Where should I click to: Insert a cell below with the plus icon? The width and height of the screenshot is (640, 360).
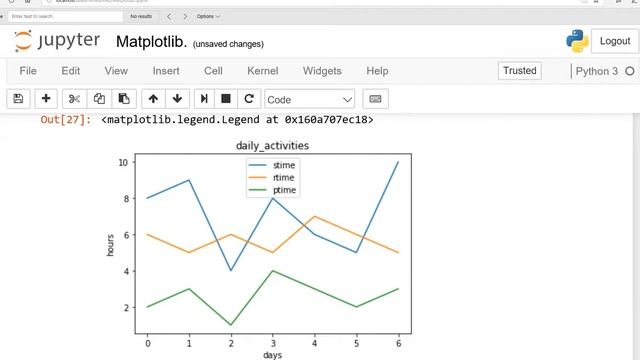pos(46,99)
